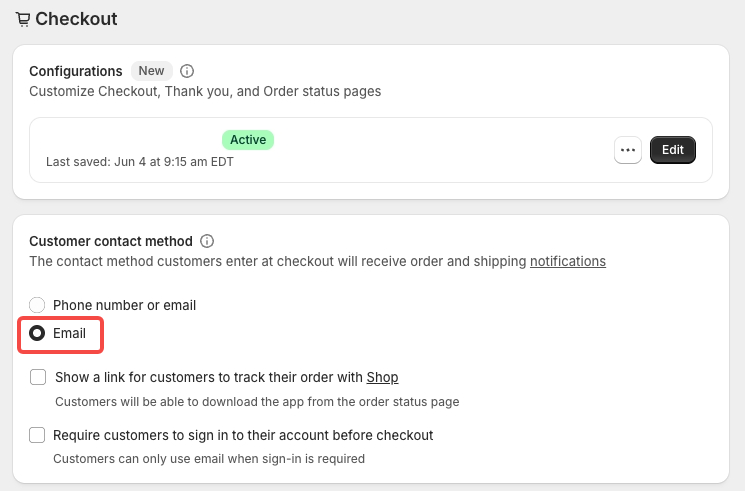The width and height of the screenshot is (745, 491).
Task: Open the info icon next to Configurations
Action: pyautogui.click(x=187, y=71)
